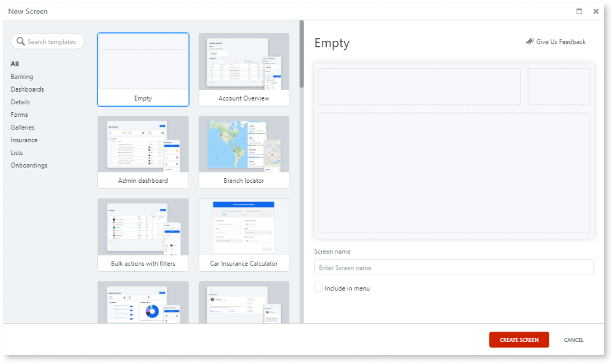The height and width of the screenshot is (364, 613).
Task: Check the Include in menu checkbox
Action: tap(318, 288)
